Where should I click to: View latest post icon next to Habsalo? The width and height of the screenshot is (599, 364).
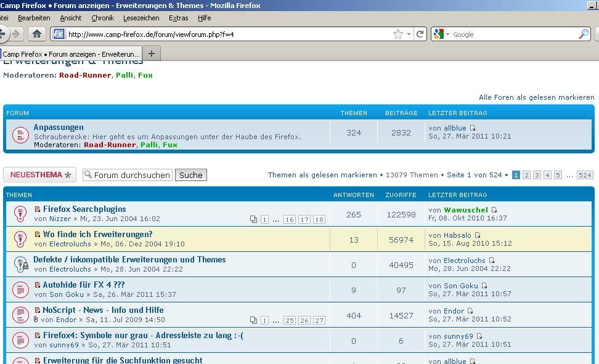pyautogui.click(x=478, y=235)
